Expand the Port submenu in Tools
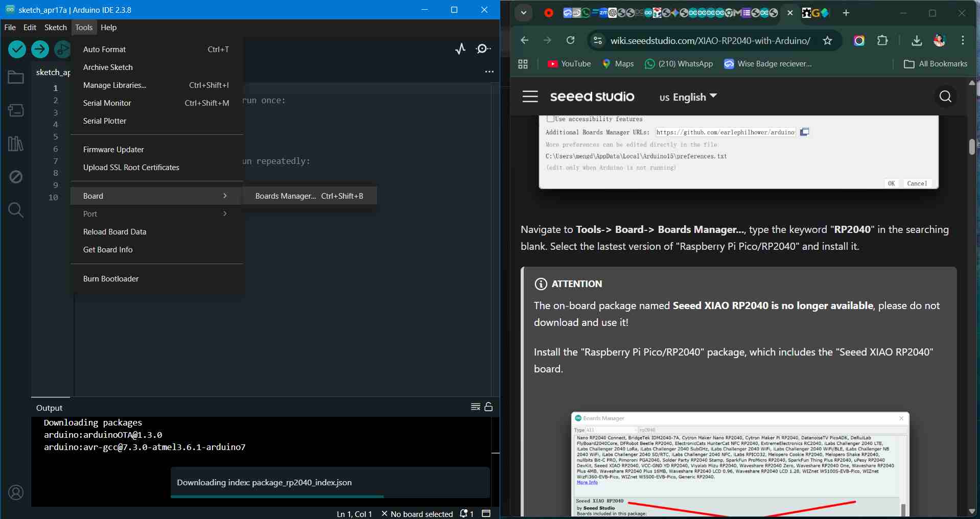The width and height of the screenshot is (980, 519). coord(157,214)
